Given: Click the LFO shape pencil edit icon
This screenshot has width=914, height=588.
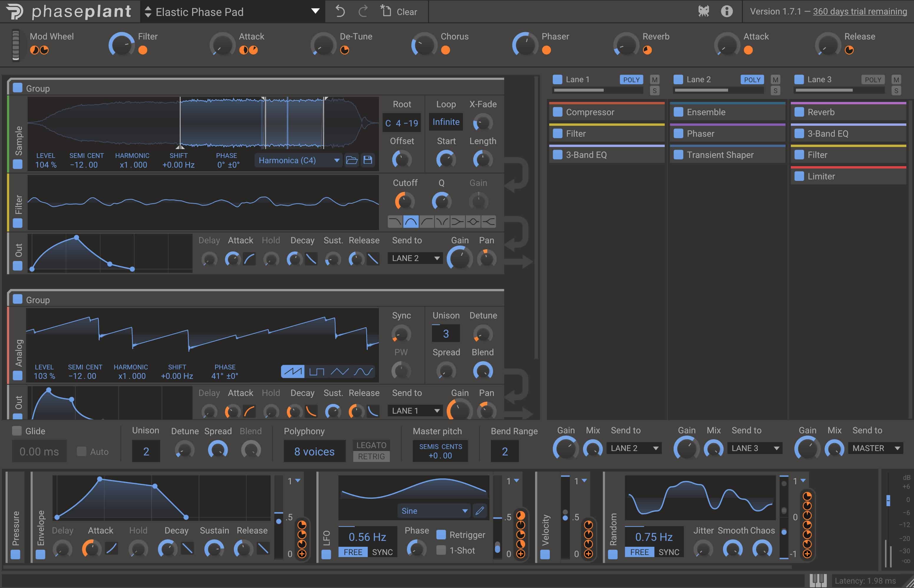Looking at the screenshot, I should pyautogui.click(x=480, y=511).
